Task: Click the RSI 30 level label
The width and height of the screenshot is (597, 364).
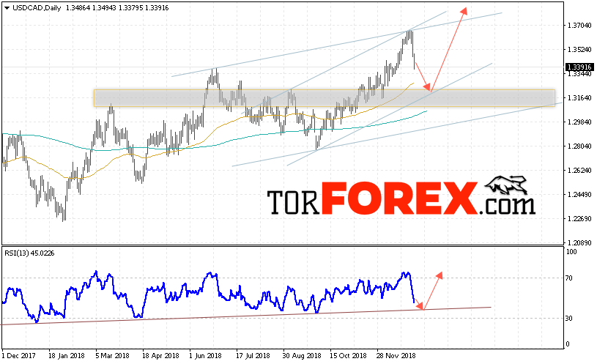Action: pos(569,319)
